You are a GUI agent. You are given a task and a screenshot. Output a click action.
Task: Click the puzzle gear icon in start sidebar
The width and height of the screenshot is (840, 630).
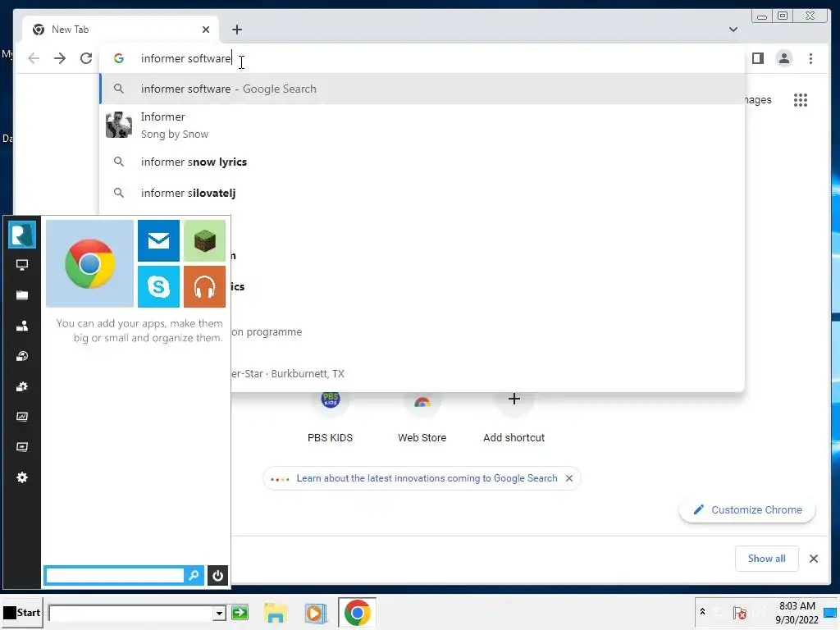tap(22, 386)
